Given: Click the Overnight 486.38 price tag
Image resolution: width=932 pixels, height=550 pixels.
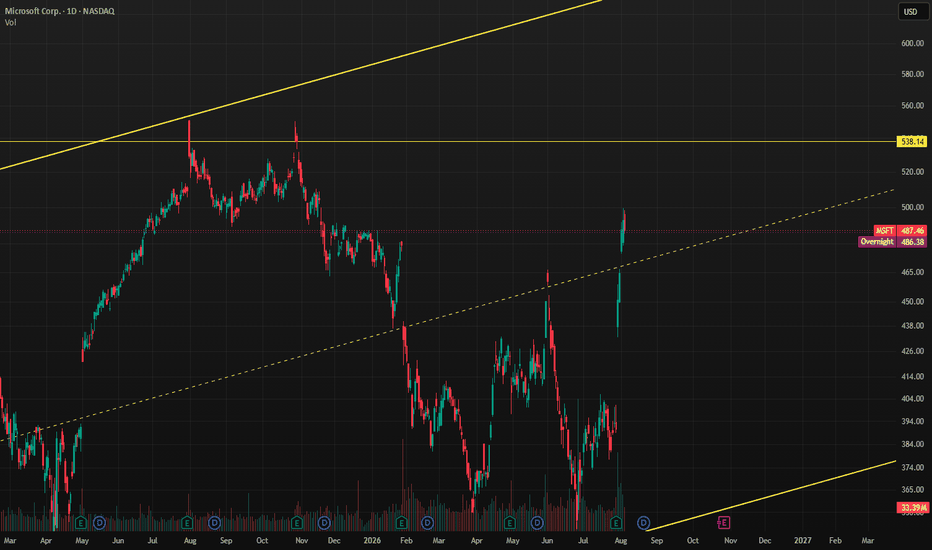Looking at the screenshot, I should (x=892, y=242).
